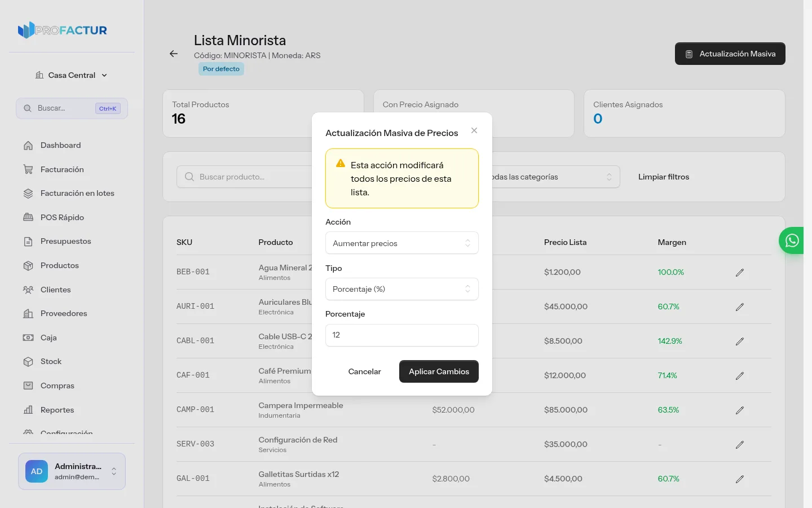
Task: Edit price for AURI-001 pencil icon
Action: tap(740, 307)
